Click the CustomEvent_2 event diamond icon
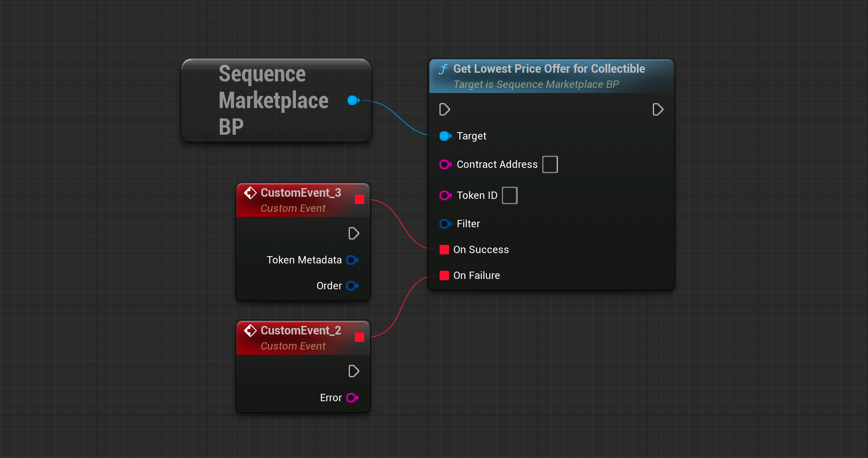This screenshot has width=868, height=458. point(250,331)
